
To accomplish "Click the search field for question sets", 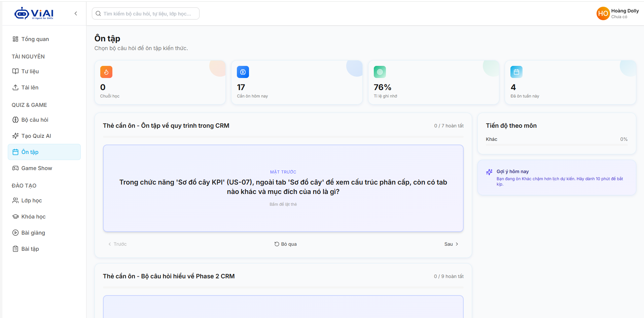I will point(146,13).
